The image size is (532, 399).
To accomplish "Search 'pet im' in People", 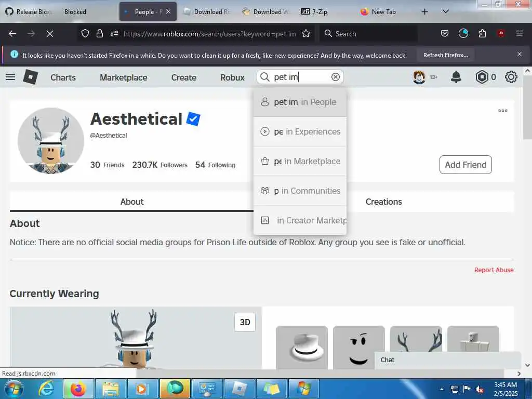I will click(300, 102).
